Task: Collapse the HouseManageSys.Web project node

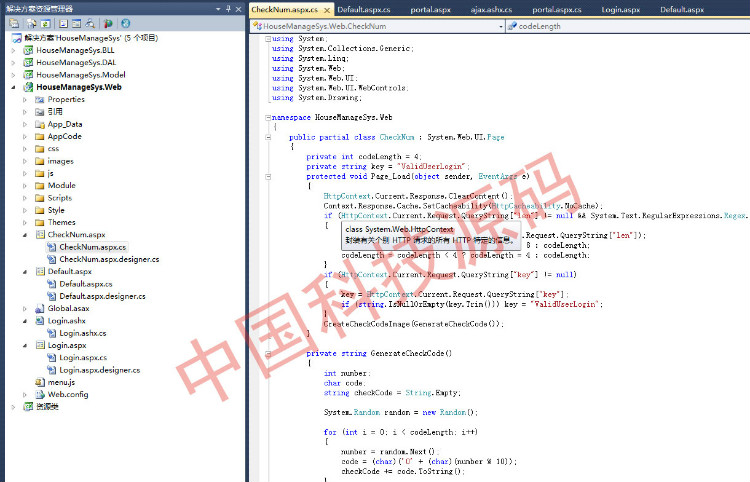Action: pyautogui.click(x=14, y=87)
